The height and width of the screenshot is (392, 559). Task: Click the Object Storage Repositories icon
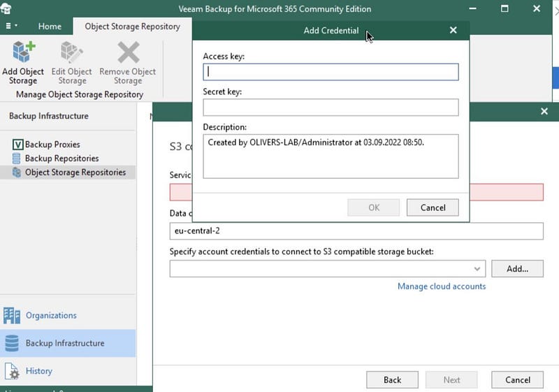[x=16, y=172]
